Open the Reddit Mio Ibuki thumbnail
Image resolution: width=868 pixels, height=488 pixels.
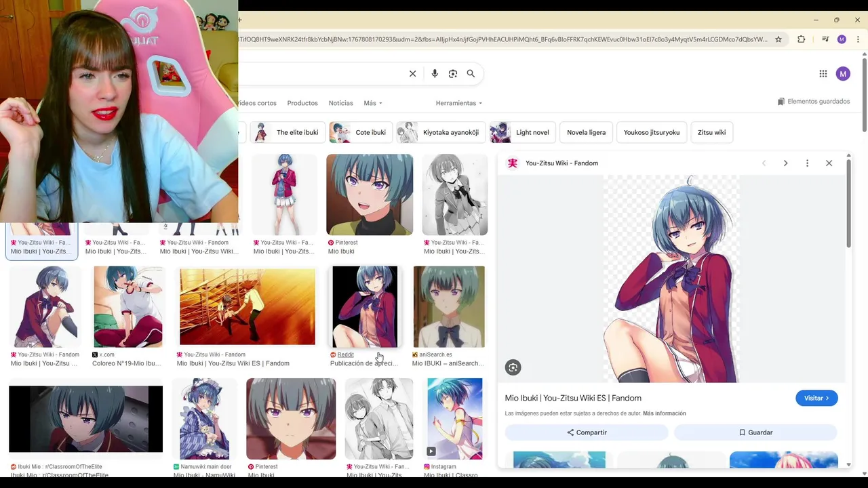click(x=365, y=307)
